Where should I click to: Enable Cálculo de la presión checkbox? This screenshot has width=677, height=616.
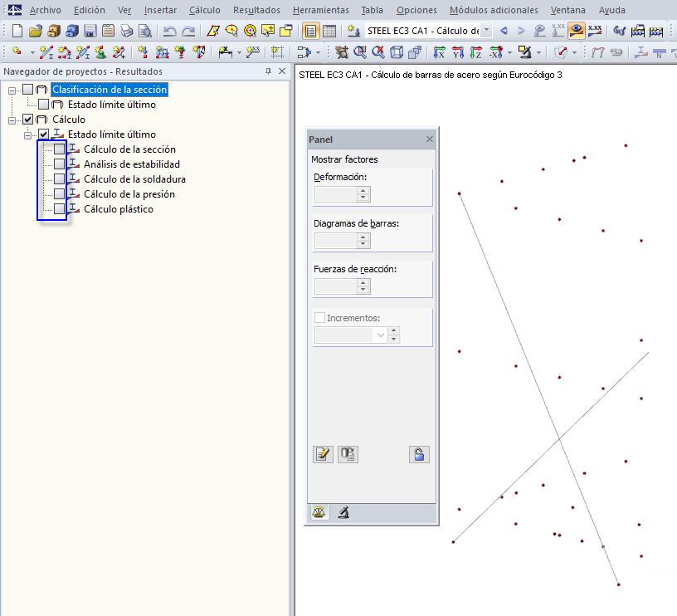coord(60,194)
